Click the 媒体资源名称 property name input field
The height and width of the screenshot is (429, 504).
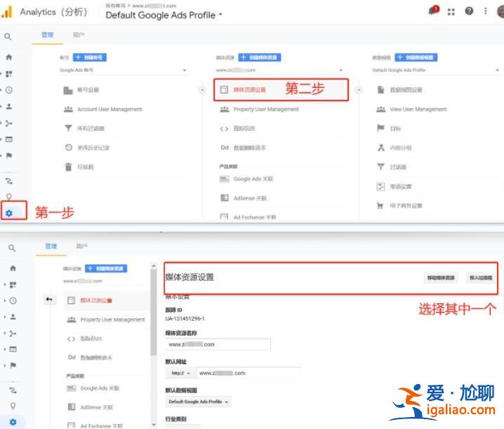[x=218, y=345]
